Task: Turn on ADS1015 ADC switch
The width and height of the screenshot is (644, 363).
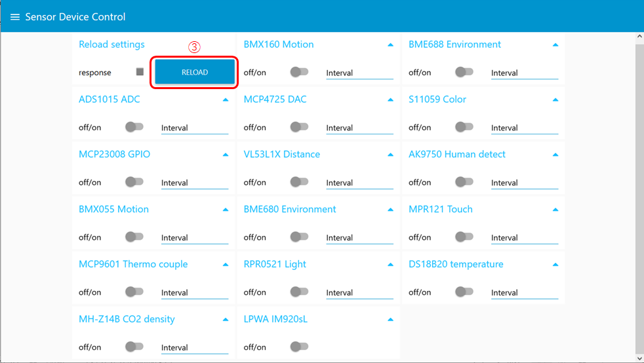Action: click(x=134, y=127)
